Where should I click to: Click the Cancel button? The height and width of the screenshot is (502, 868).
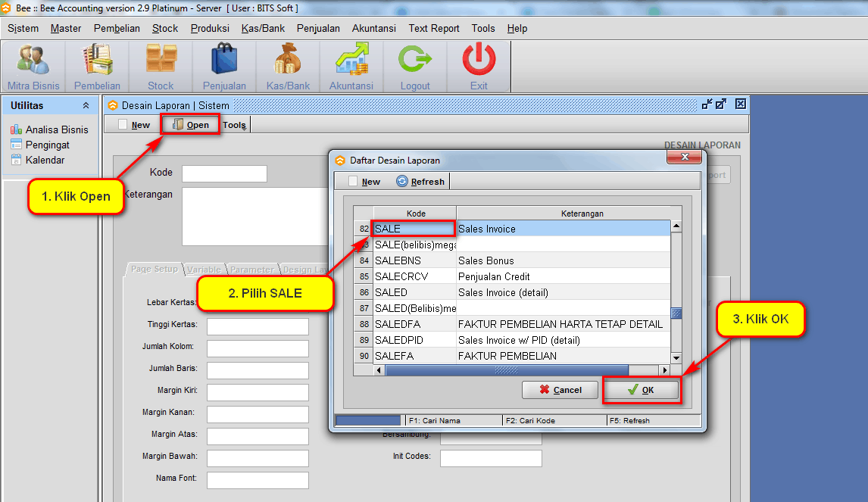[x=560, y=390]
